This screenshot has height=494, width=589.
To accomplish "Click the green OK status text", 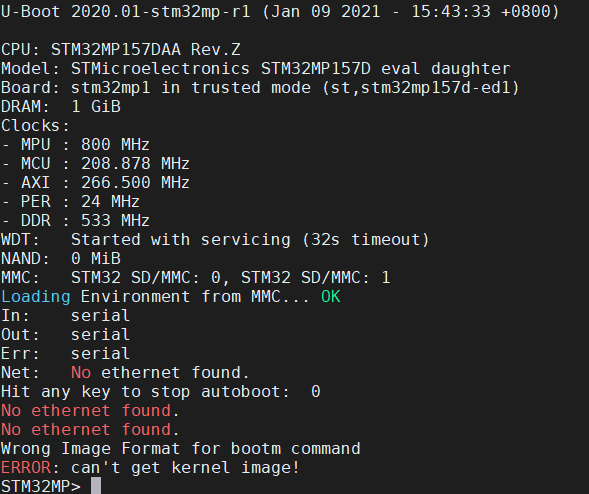I will 331,297.
